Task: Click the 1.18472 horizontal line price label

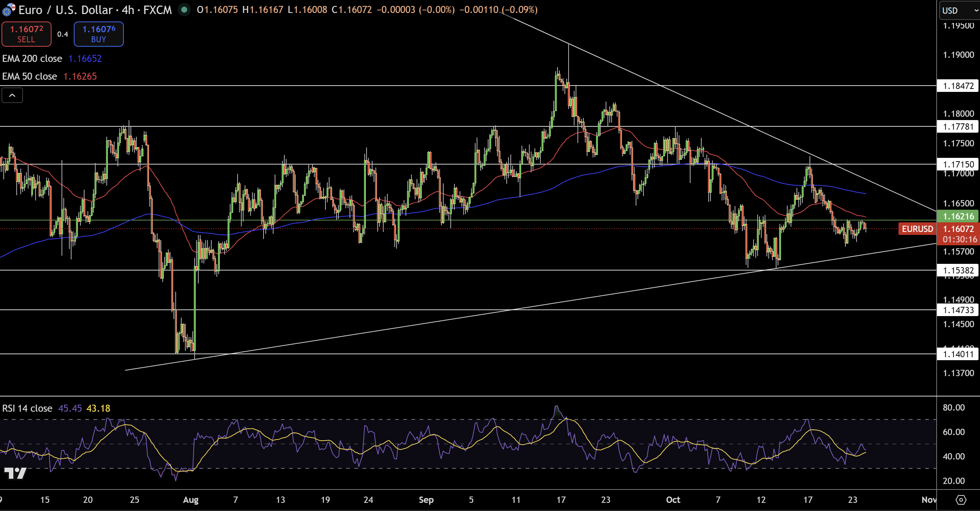Action: tap(958, 86)
